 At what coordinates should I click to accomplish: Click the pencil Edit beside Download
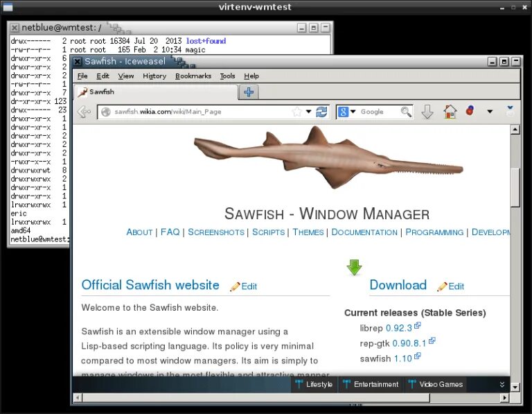click(x=450, y=286)
